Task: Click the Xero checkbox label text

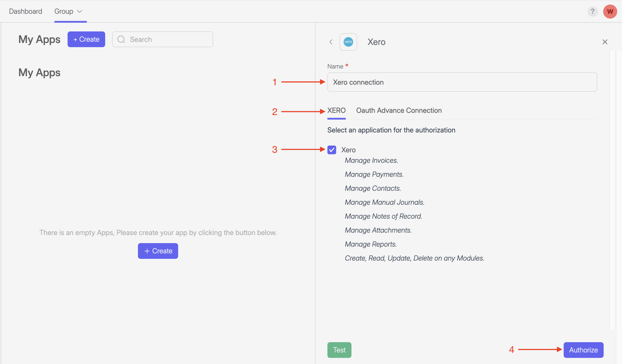Action: [x=348, y=150]
